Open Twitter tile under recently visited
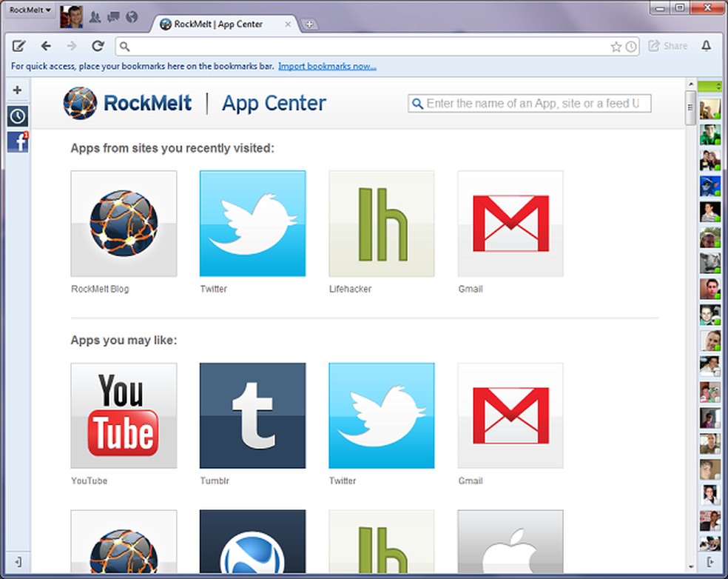The image size is (728, 579). coord(252,224)
